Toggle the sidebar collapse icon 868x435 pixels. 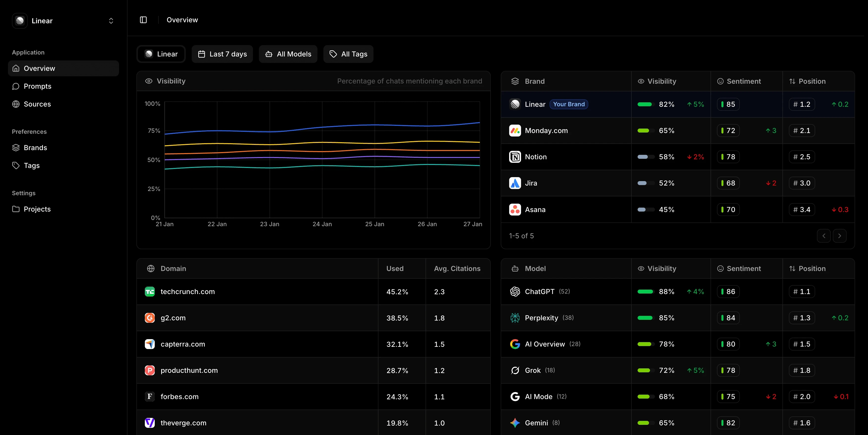(143, 20)
